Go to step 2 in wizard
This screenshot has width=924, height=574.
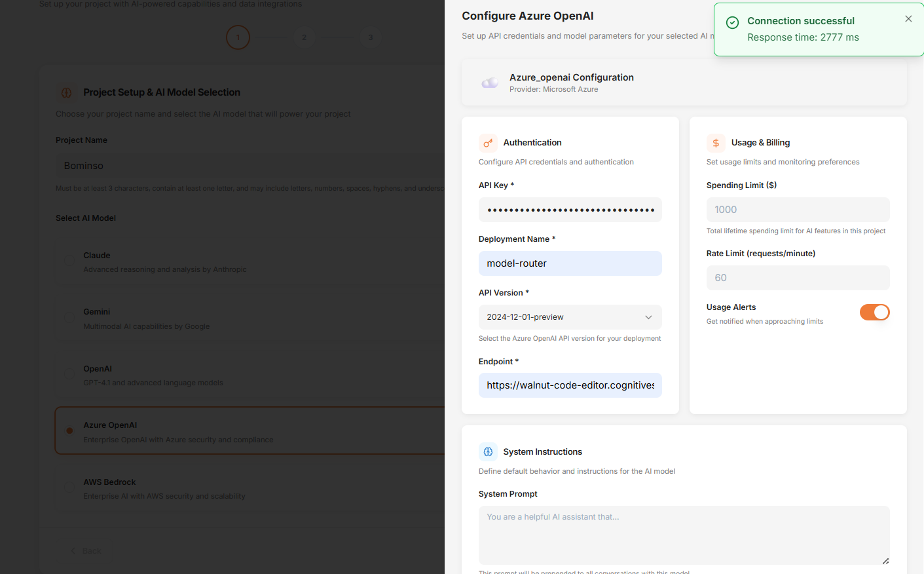point(304,37)
